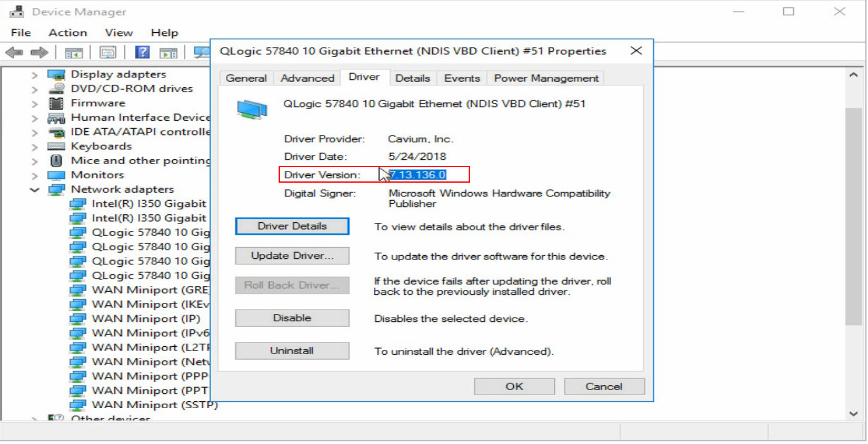Toggle the show/hide action pane toolbar icon

[168, 53]
